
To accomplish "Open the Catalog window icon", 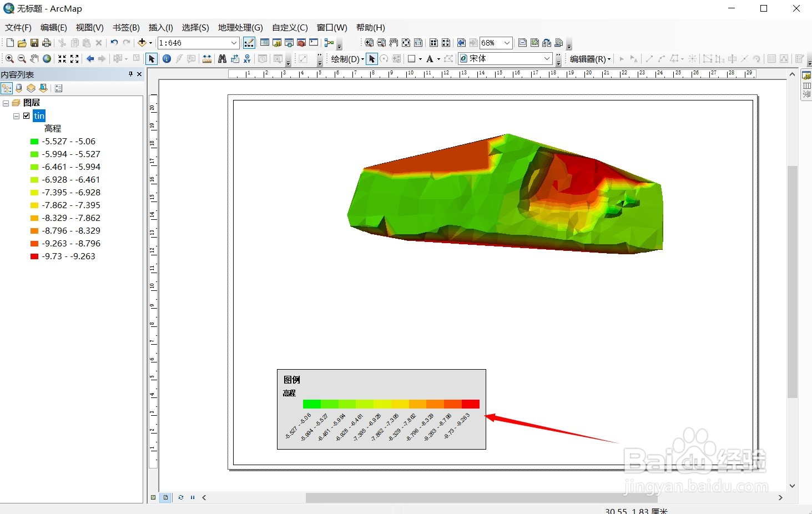I will (x=277, y=43).
